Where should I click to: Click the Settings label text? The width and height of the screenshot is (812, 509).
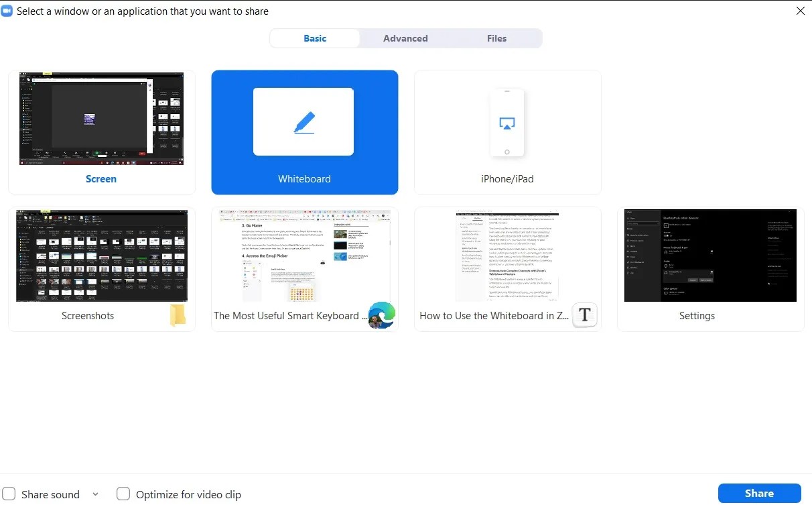[x=697, y=316]
